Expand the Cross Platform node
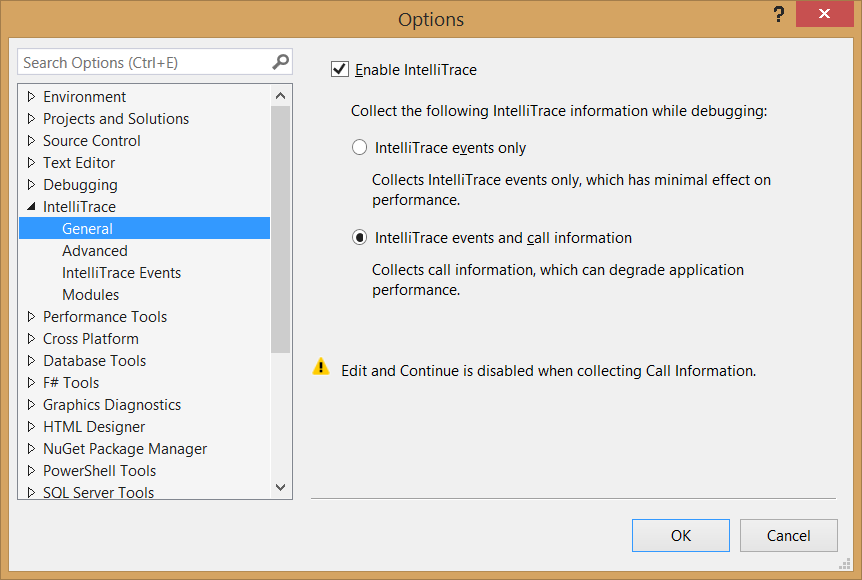 tap(31, 339)
